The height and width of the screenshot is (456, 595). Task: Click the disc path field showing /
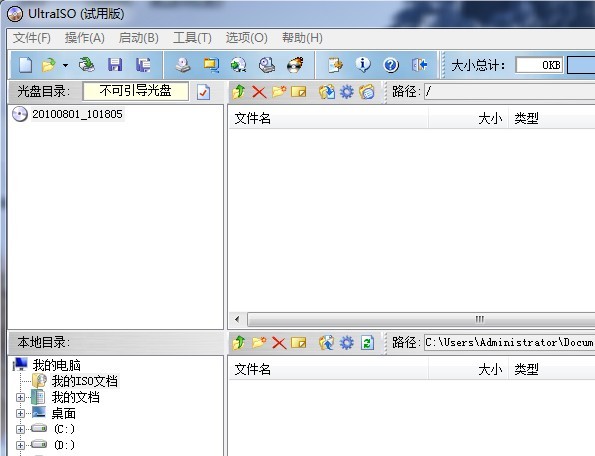tap(509, 91)
